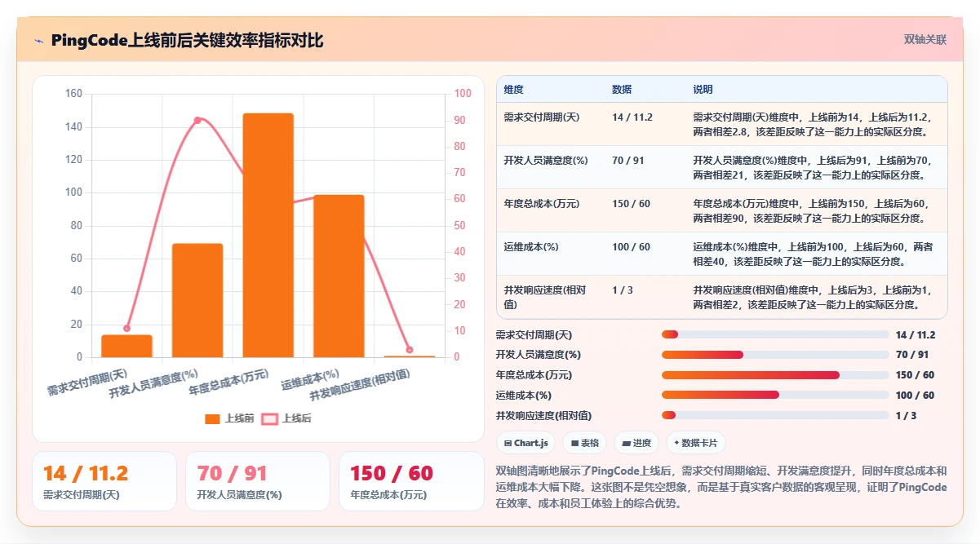This screenshot has height=544, width=980.
Task: Click the 70 / 91 table data cell
Action: point(628,161)
